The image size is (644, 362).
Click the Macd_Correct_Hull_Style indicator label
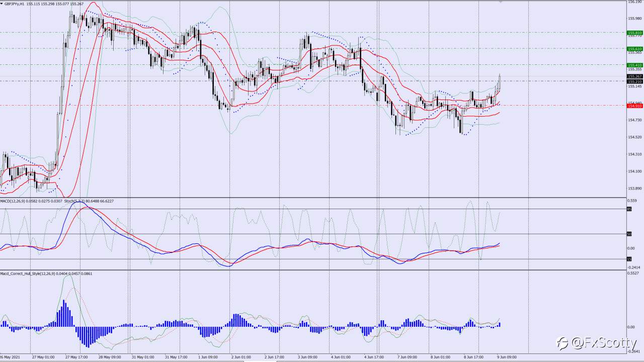[x=28, y=274]
